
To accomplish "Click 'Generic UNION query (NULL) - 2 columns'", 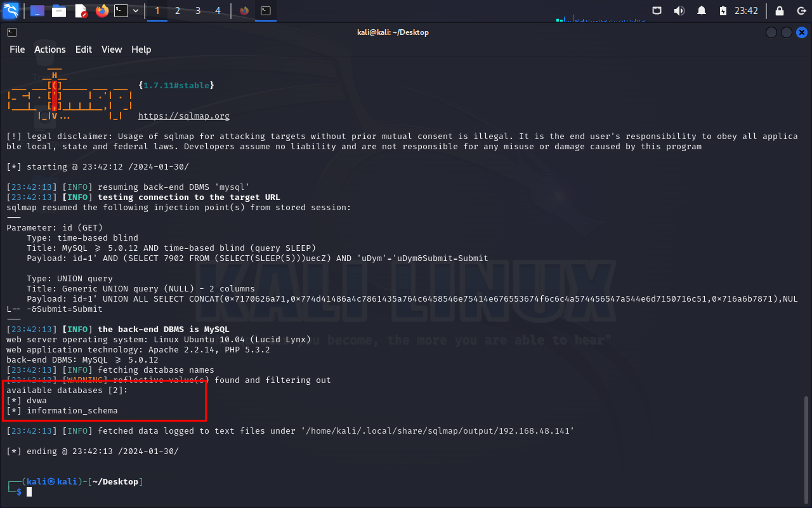I will click(x=159, y=289).
